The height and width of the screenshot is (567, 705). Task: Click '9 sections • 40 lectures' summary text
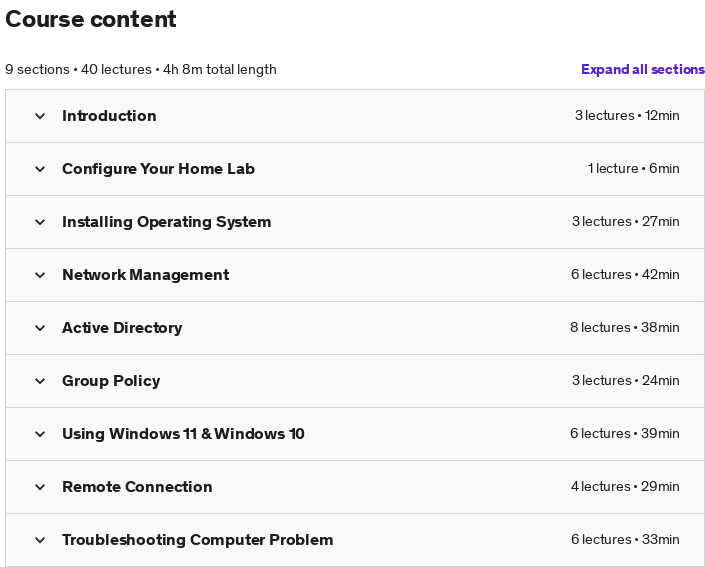point(78,70)
